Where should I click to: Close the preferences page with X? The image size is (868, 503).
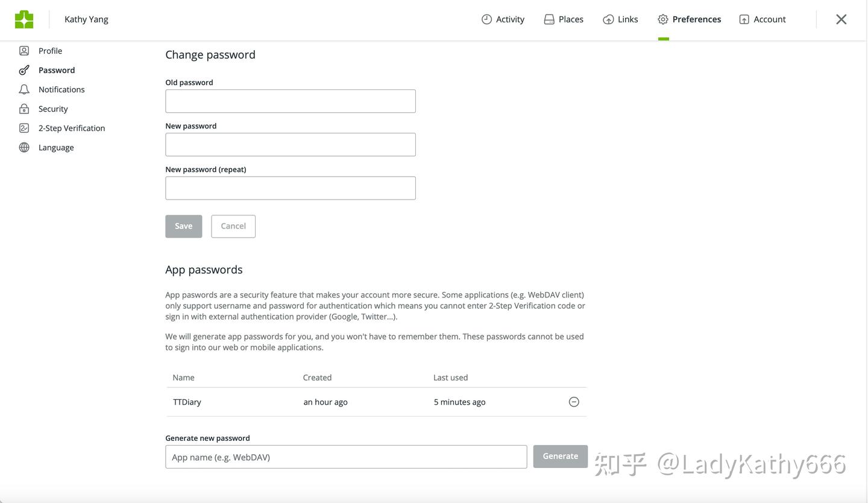(x=841, y=19)
